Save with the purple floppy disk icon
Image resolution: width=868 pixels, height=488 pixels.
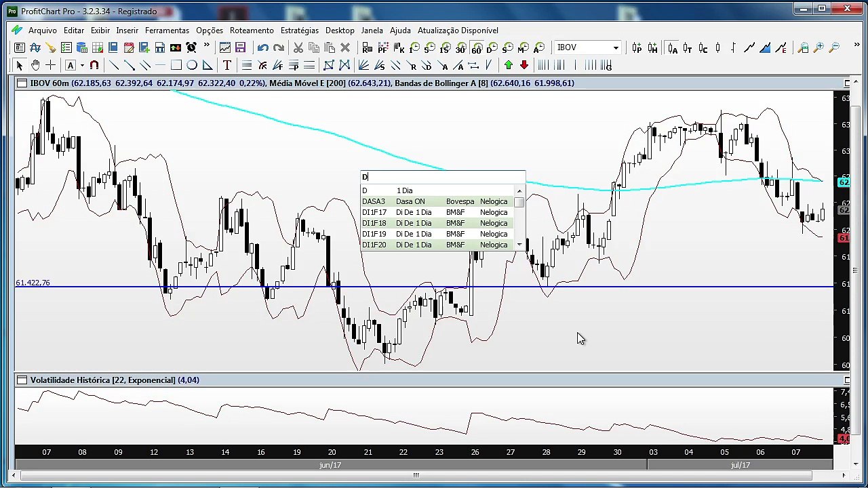tap(240, 47)
